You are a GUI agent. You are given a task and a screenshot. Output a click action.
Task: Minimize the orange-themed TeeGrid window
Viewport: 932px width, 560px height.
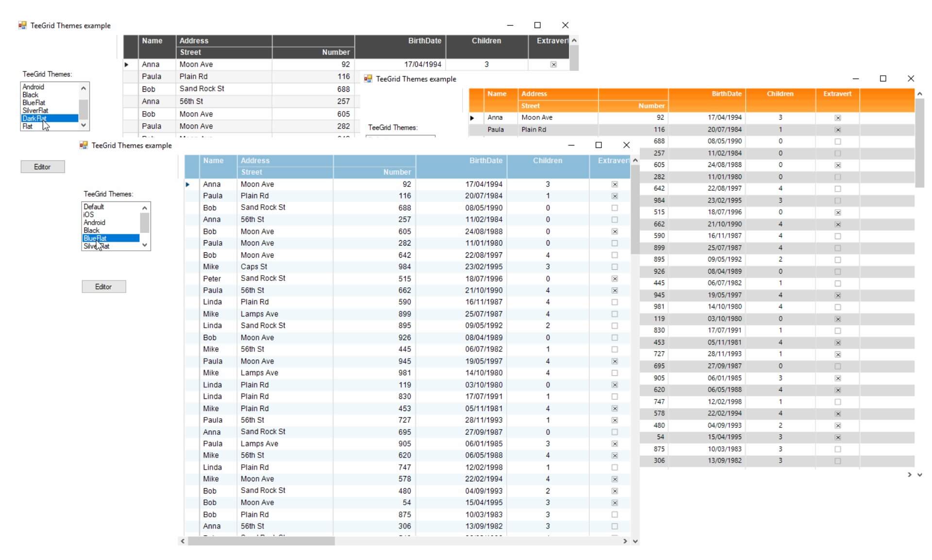click(855, 79)
